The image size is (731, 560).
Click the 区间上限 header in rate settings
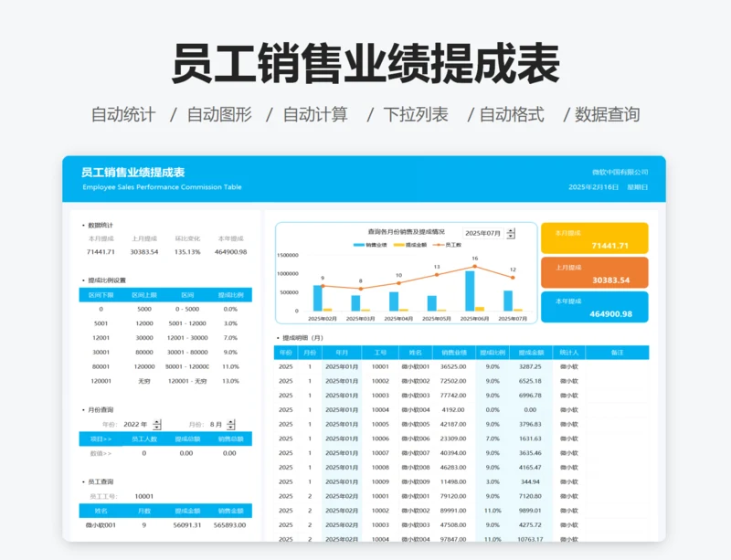[x=144, y=295]
